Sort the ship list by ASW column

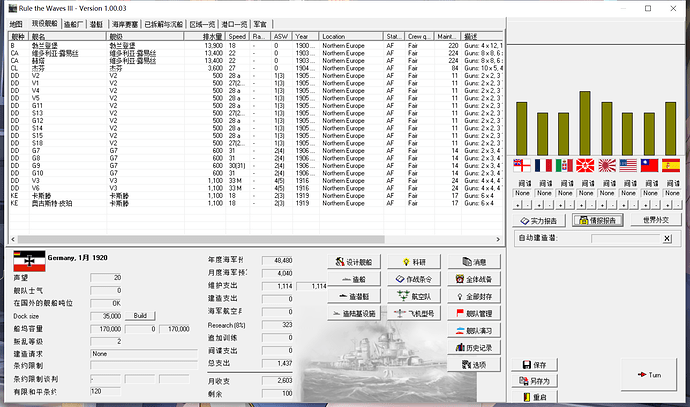[282, 37]
